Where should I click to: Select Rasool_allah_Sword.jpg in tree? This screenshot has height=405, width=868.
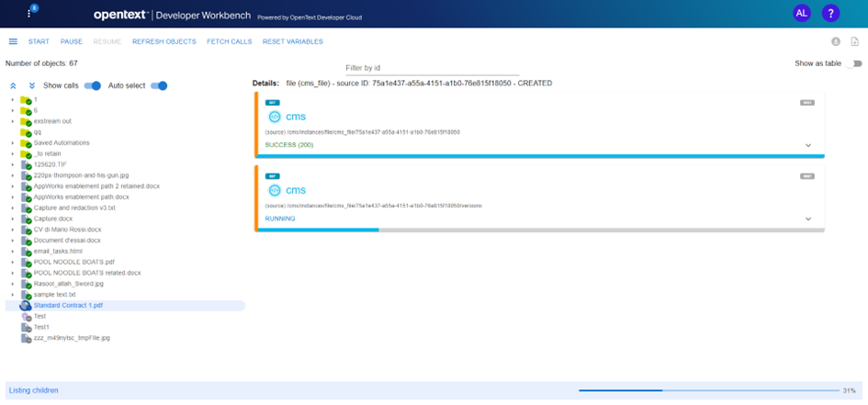69,284
